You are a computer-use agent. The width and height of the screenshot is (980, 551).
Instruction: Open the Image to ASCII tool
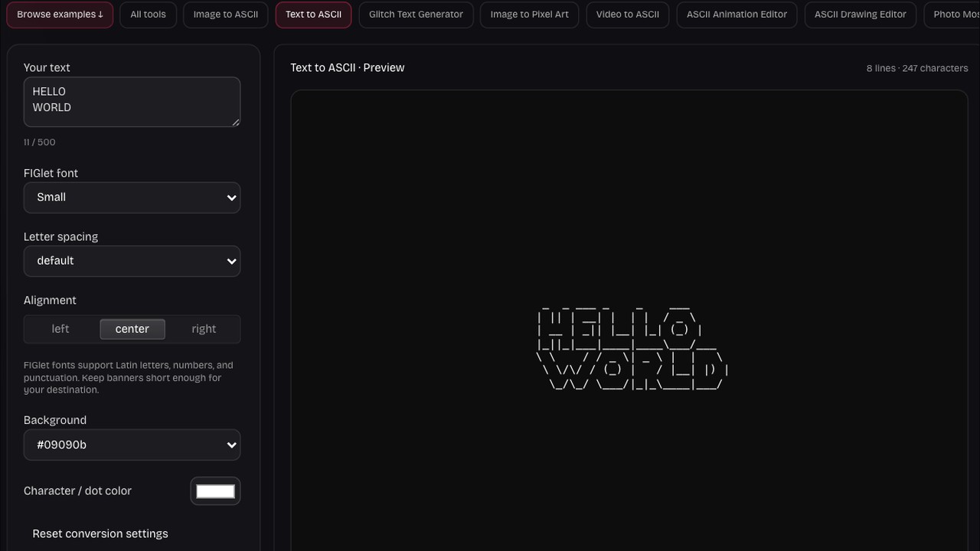225,15
